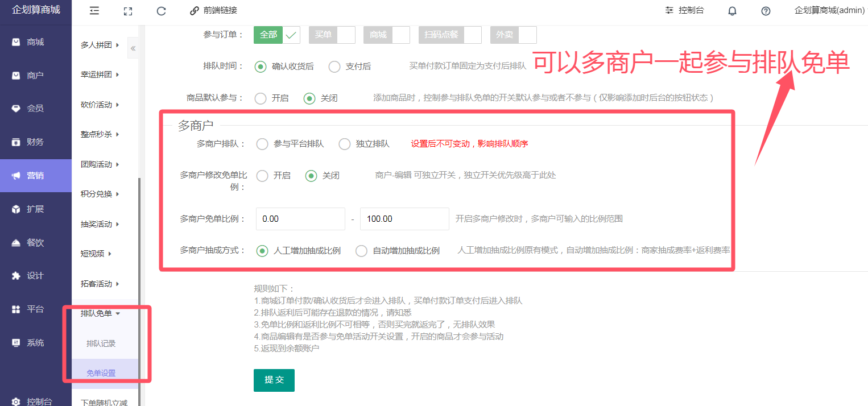This screenshot has width=868, height=406.
Task: Choose 自动增加抽成比例 radio option
Action: 361,251
